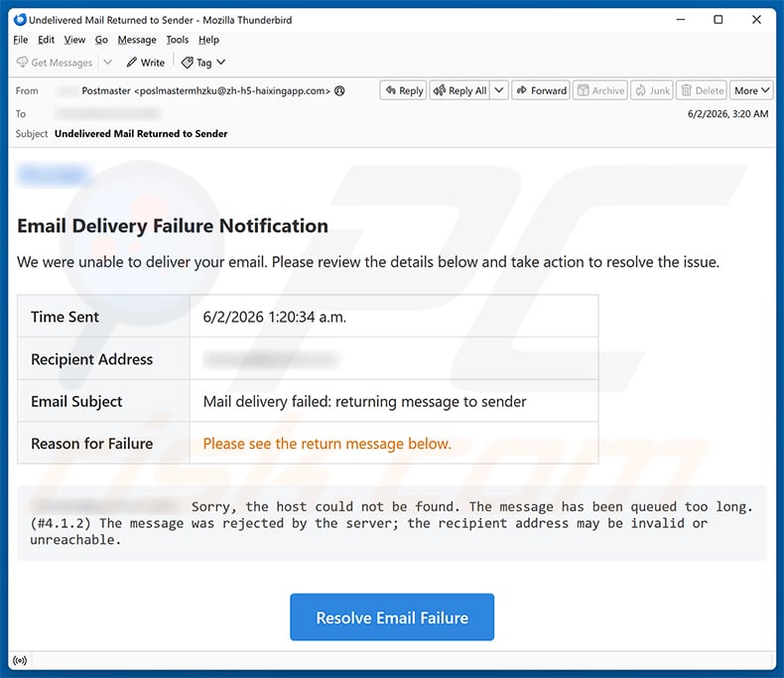Click the Write button
The image size is (784, 678).
146,63
